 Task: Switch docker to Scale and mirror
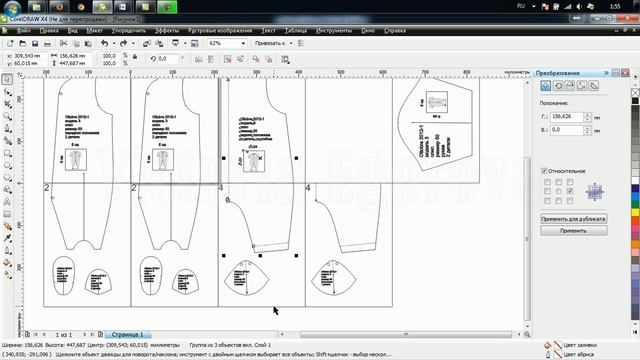pos(570,86)
